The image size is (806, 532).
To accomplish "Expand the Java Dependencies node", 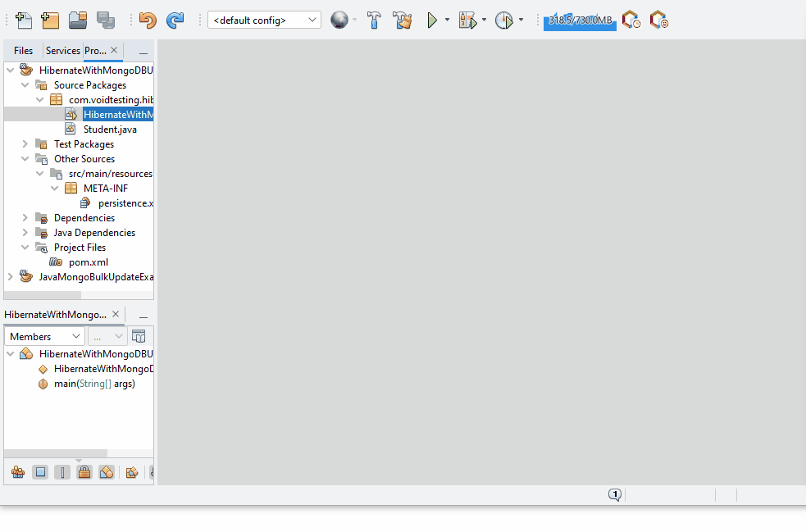I will tap(25, 232).
